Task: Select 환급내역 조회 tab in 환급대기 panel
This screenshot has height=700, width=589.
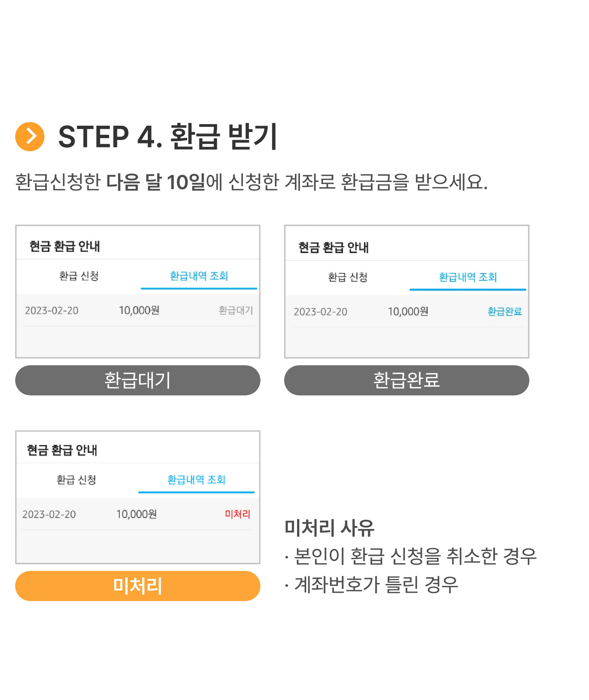Action: (x=199, y=276)
